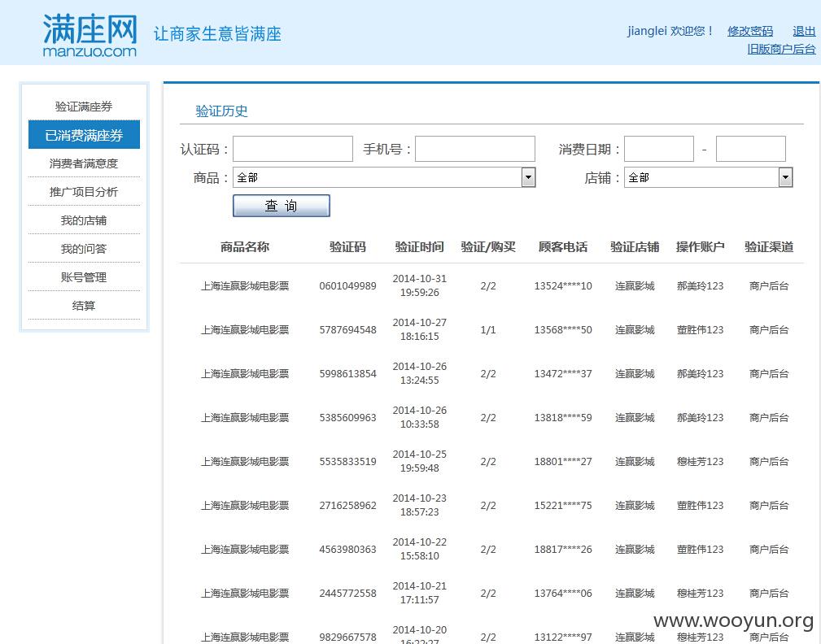
Task: Open 账号管理 in the sidebar
Action: click(x=84, y=277)
